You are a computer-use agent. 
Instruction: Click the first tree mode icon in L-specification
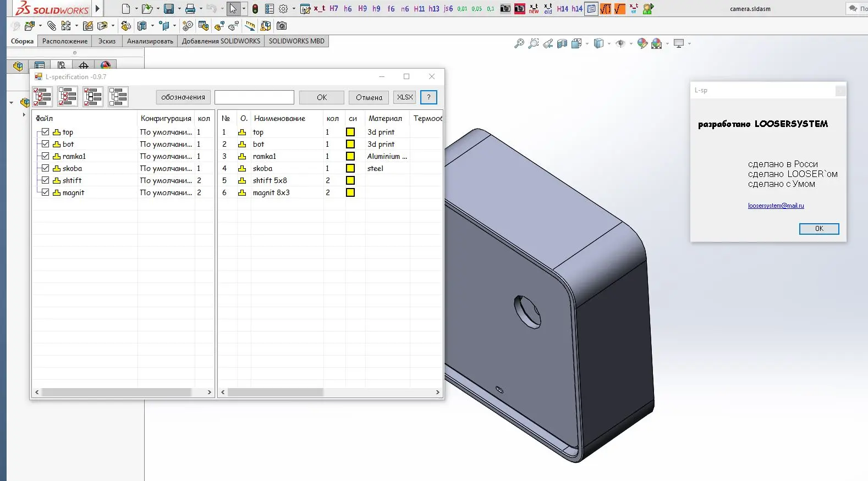click(x=42, y=97)
